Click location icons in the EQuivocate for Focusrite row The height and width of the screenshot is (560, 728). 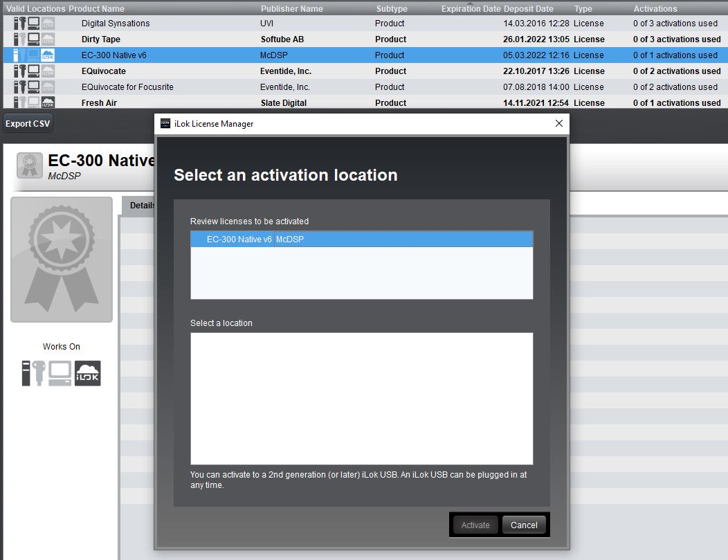(x=34, y=87)
